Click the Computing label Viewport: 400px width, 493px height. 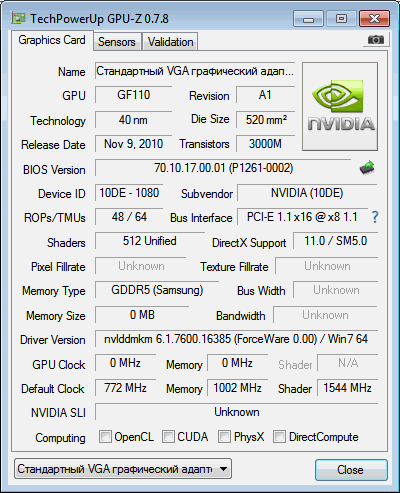point(60,438)
